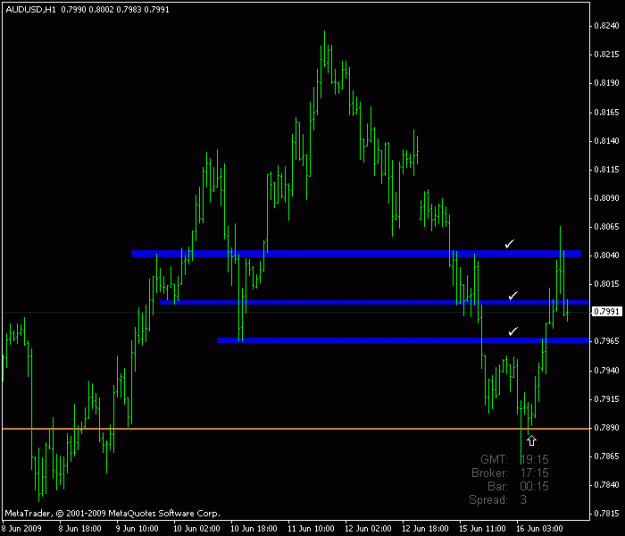Click the 9 Jun 10:00 time label
The image size is (625, 536).
coord(137,529)
